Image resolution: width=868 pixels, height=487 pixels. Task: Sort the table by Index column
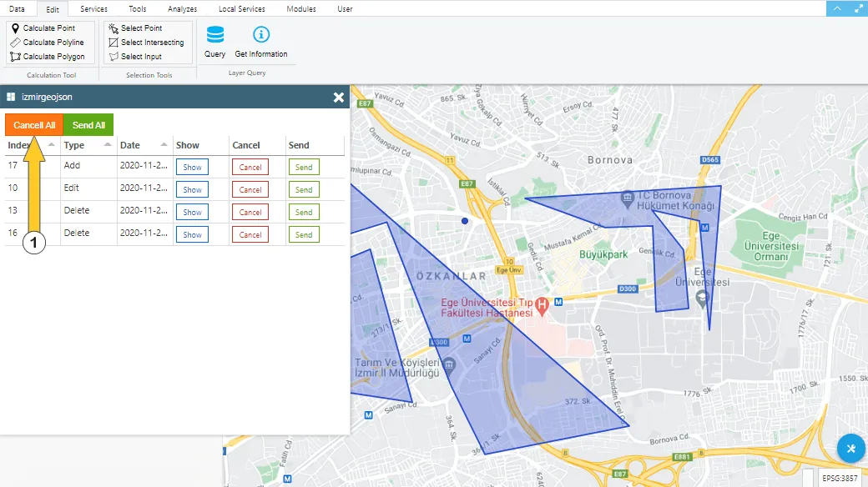tap(32, 145)
